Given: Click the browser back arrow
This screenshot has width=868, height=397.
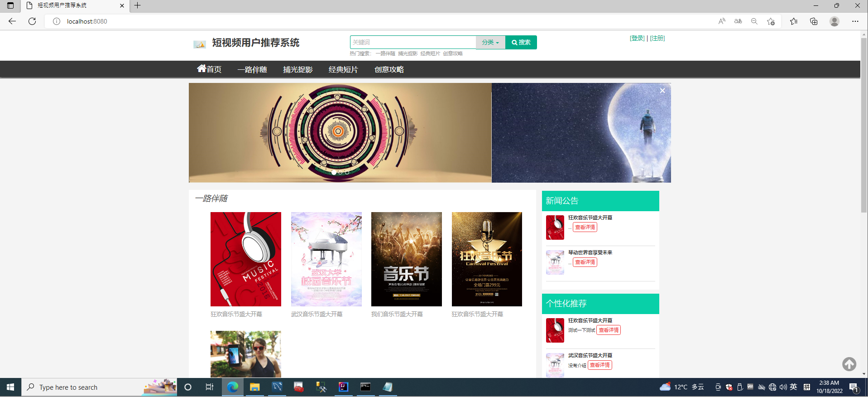Looking at the screenshot, I should click(12, 21).
